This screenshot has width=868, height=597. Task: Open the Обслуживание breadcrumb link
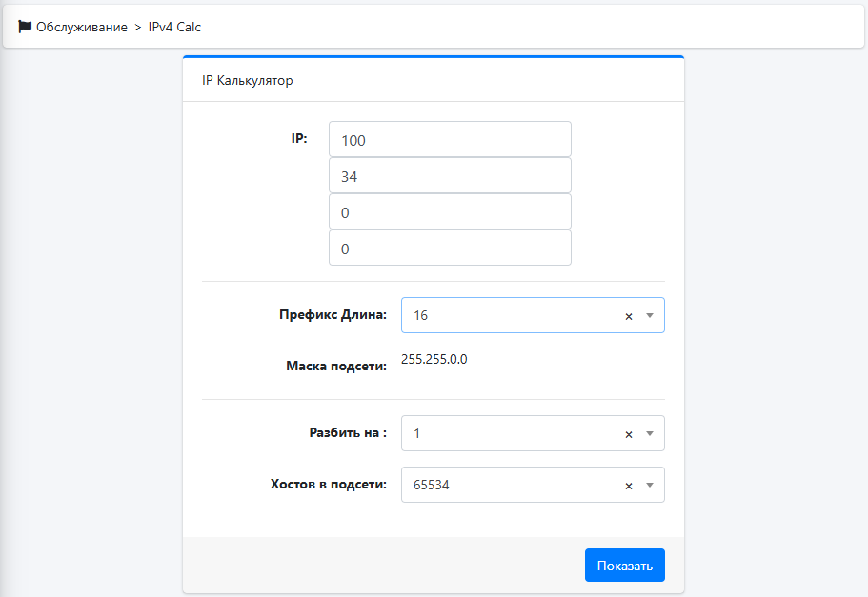pyautogui.click(x=82, y=27)
